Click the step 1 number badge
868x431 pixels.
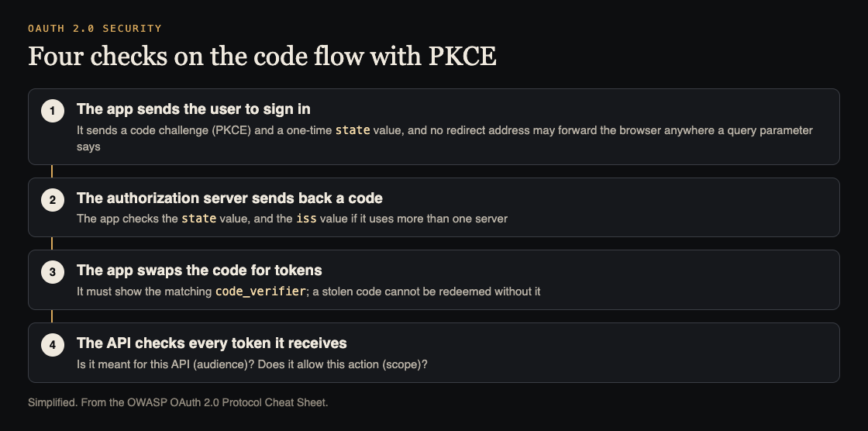click(x=53, y=111)
